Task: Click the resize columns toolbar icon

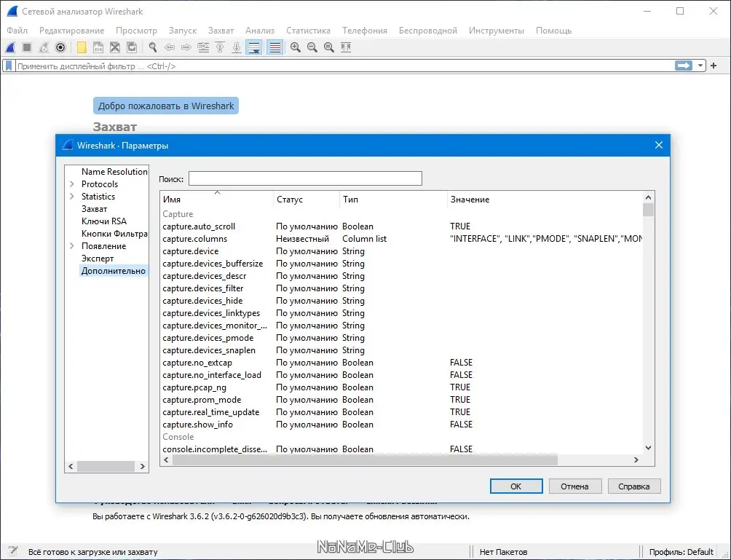Action: pyautogui.click(x=346, y=47)
